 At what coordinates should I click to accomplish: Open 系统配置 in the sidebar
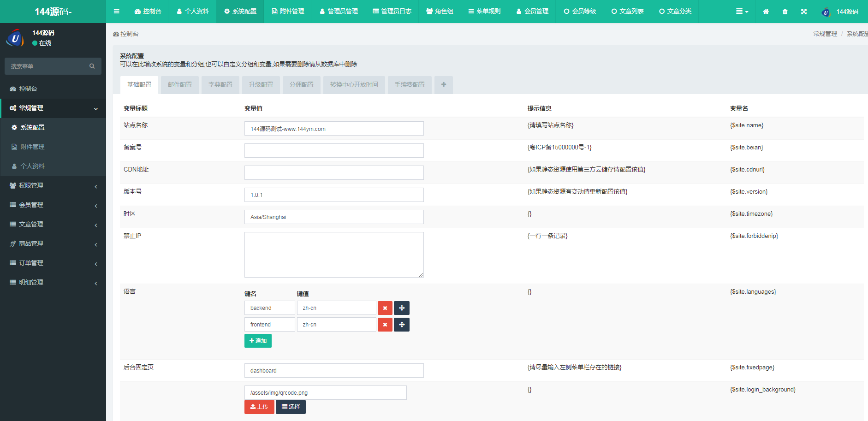tap(53, 128)
